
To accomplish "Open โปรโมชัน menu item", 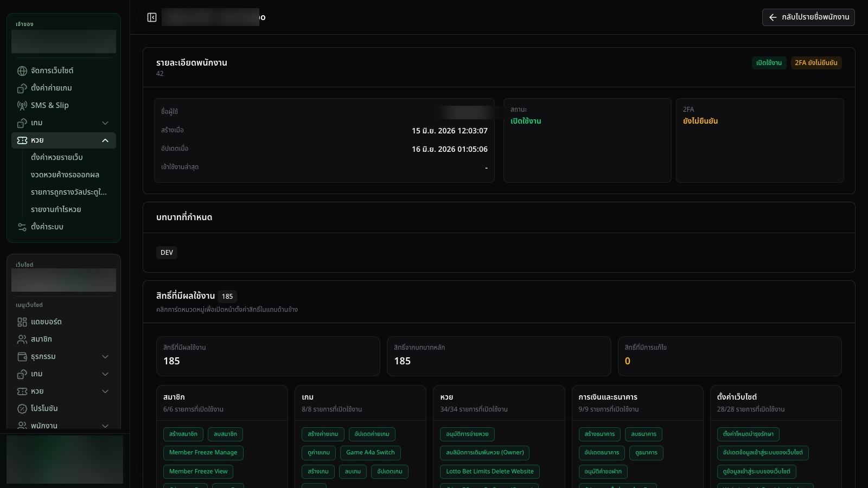I will tap(63, 409).
